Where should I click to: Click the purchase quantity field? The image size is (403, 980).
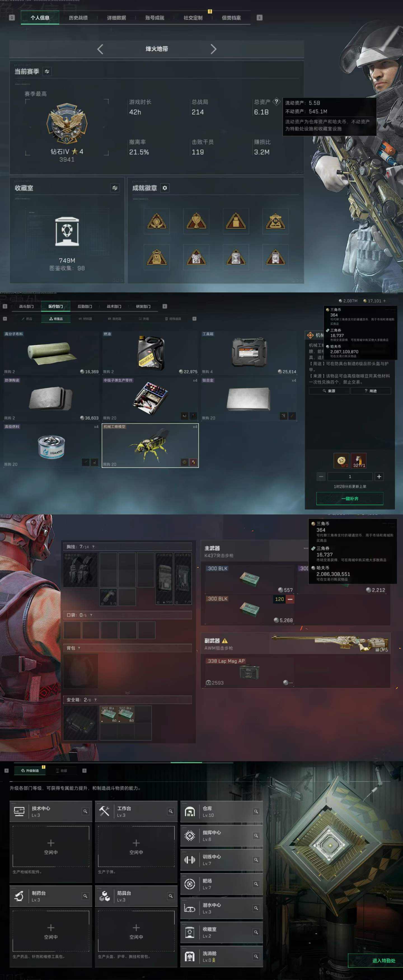[x=350, y=477]
